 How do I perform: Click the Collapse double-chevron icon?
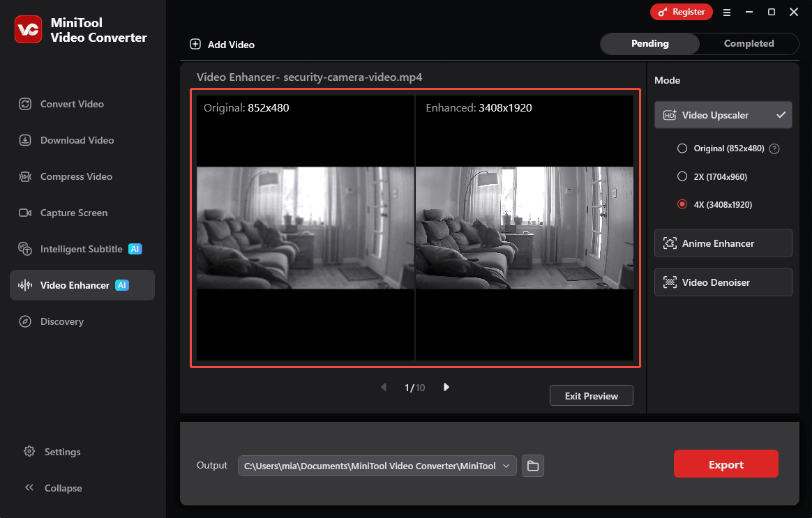pos(29,487)
